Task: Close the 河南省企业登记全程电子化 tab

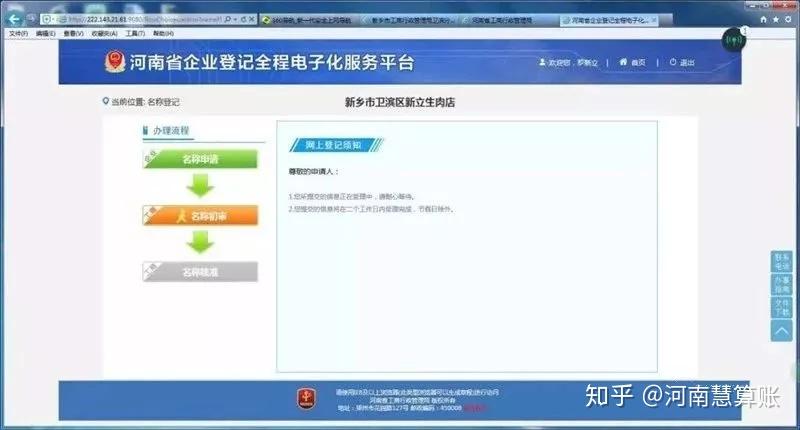Action: pyautogui.click(x=654, y=20)
